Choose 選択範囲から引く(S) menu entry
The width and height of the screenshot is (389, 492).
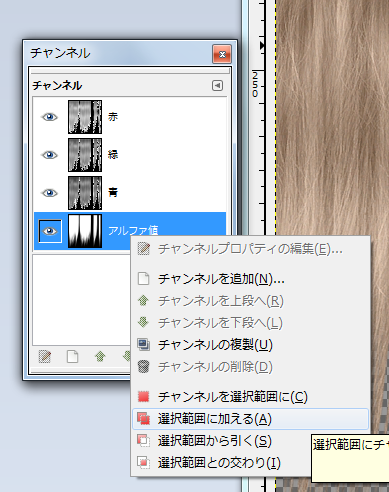click(222, 441)
